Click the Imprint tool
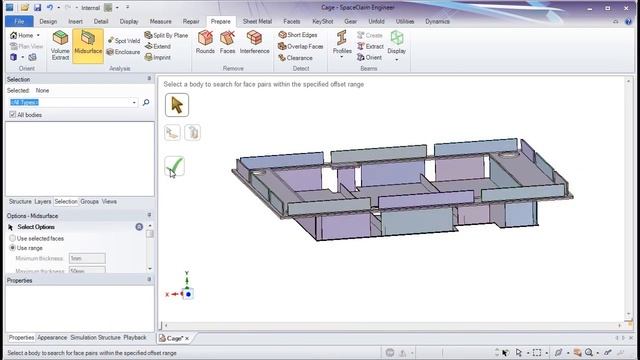This screenshot has height=360, width=640. 158,58
